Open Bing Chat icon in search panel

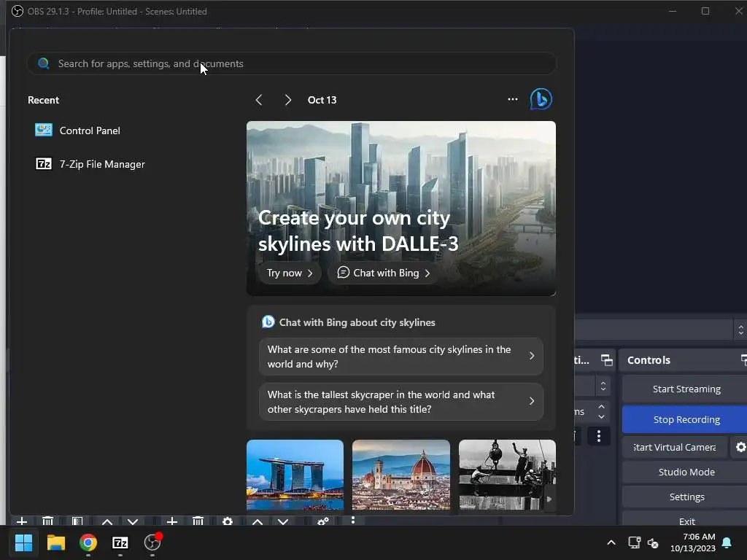(541, 99)
